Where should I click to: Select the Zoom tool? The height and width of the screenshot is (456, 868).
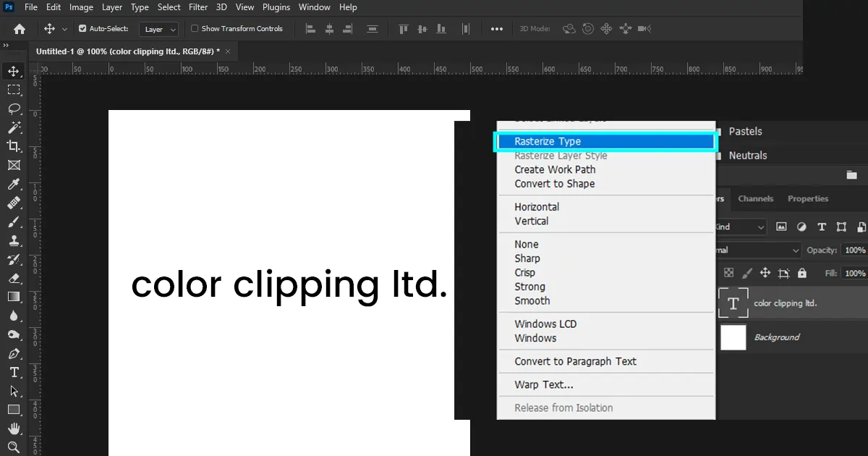coord(15,447)
